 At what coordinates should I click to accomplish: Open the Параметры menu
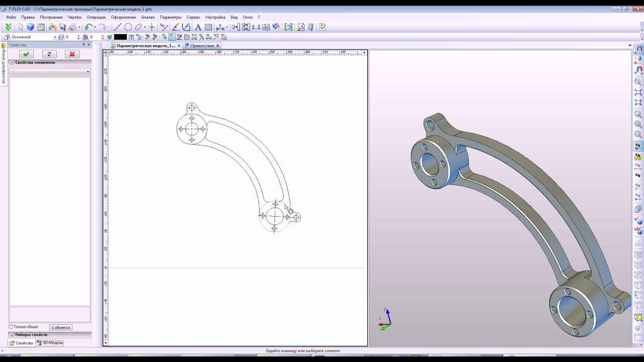(171, 17)
